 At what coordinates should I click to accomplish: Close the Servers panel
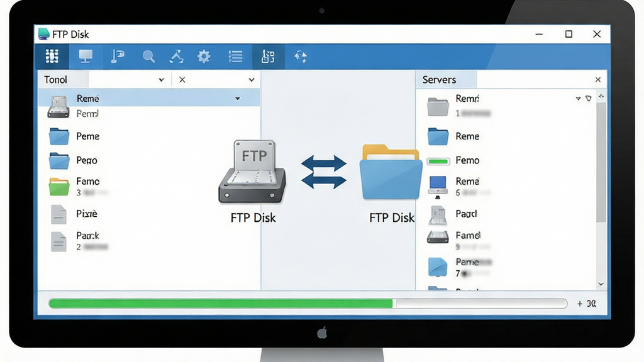(598, 80)
